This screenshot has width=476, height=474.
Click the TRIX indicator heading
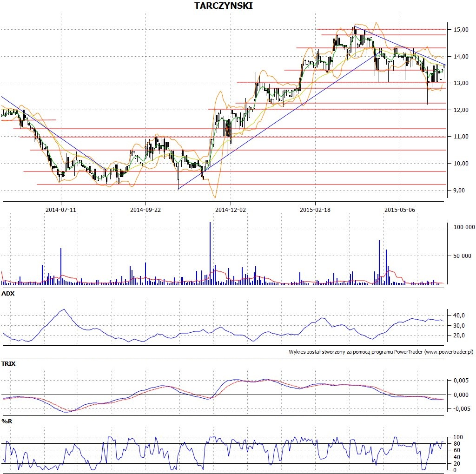tap(8, 363)
